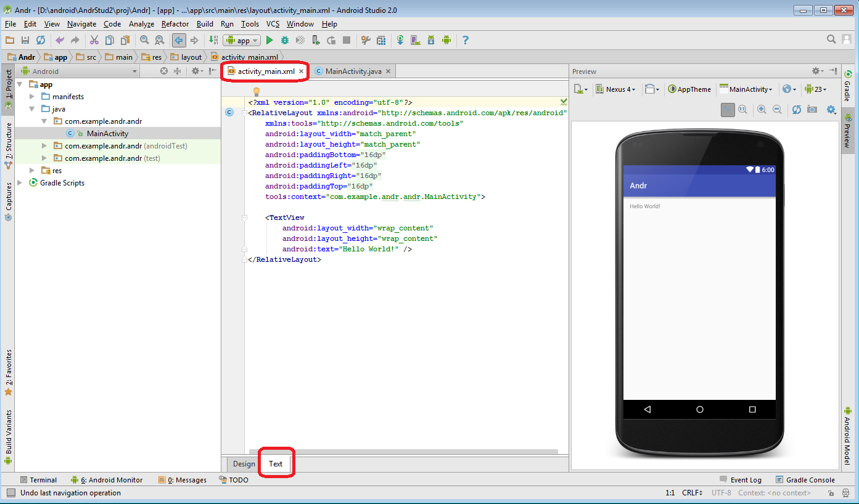Click the editor horizontal scrollbar
This screenshot has height=504, width=859.
tap(403, 452)
